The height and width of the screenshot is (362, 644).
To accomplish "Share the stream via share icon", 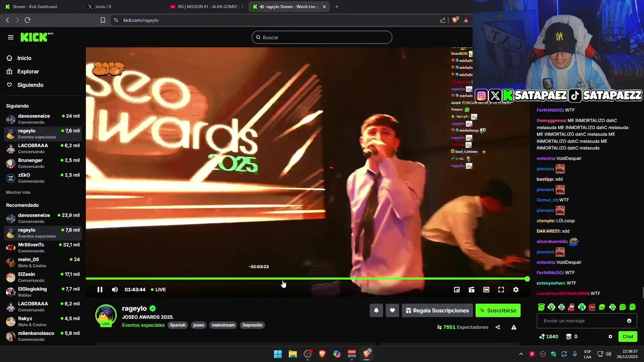I will coord(498,327).
